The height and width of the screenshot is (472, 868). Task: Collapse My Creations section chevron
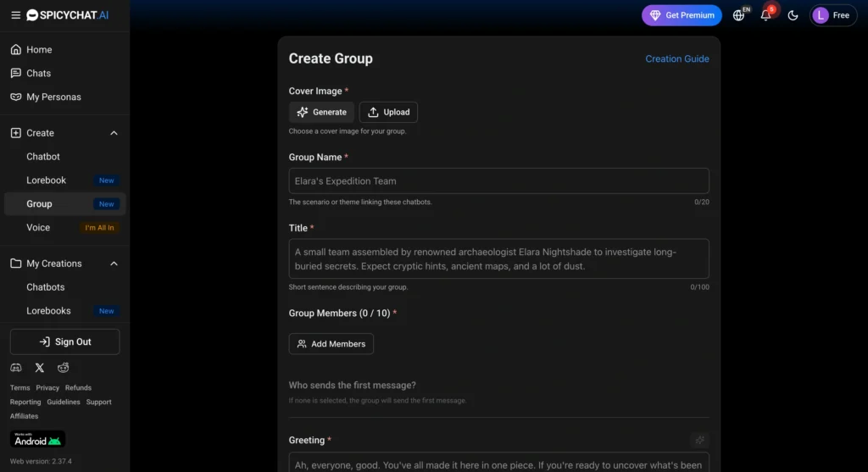114,264
